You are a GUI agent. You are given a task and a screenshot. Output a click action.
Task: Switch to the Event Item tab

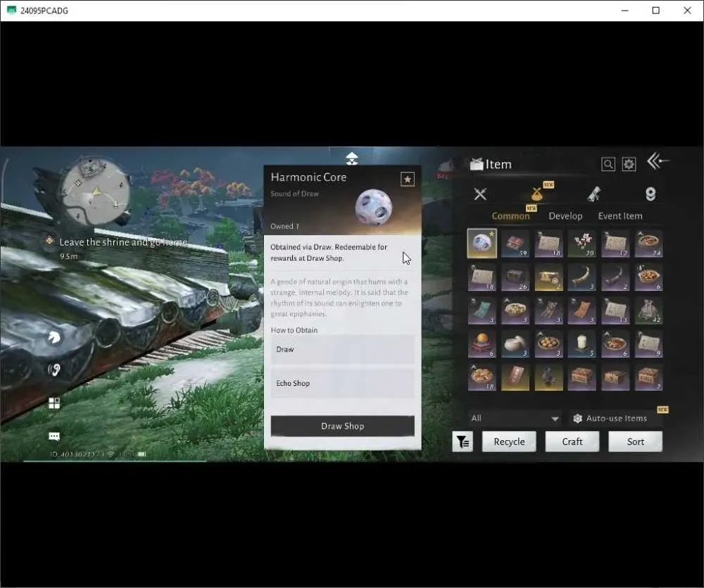pos(620,216)
